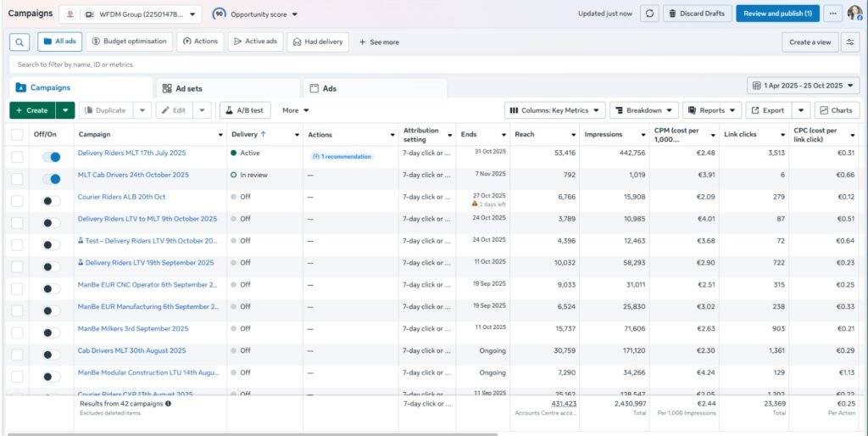This screenshot has height=436, width=868.
Task: Click the search filter input field
Action: (x=424, y=64)
